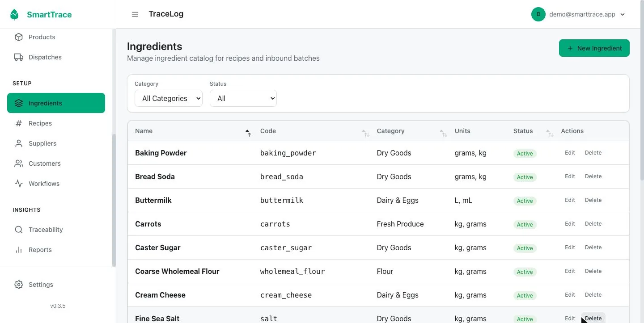This screenshot has height=323, width=644.
Task: Click the Suppliers person icon
Action: tap(19, 143)
